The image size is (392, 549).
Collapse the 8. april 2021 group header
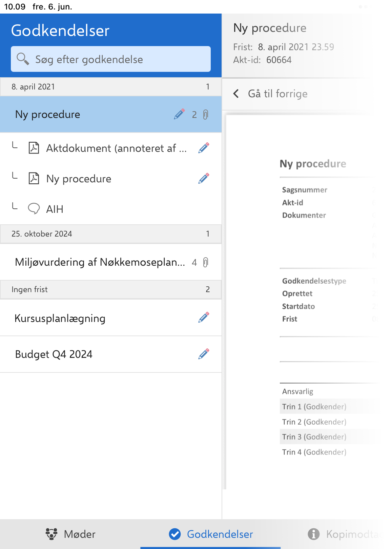[111, 87]
